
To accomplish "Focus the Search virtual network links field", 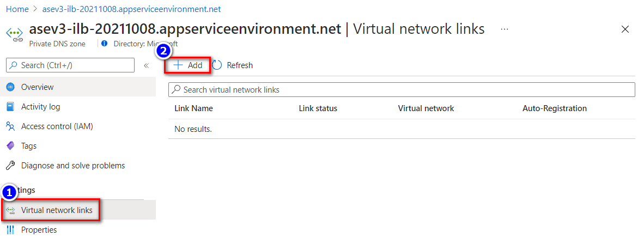I will pos(403,89).
